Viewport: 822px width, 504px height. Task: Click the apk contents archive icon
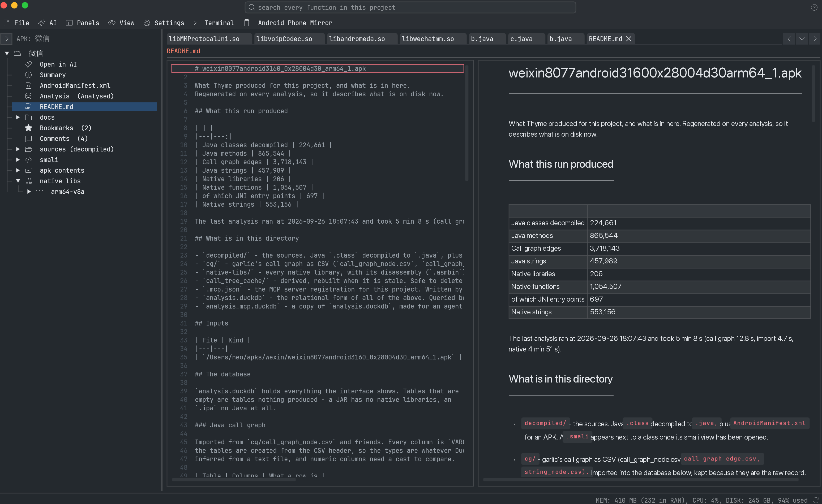pos(28,171)
